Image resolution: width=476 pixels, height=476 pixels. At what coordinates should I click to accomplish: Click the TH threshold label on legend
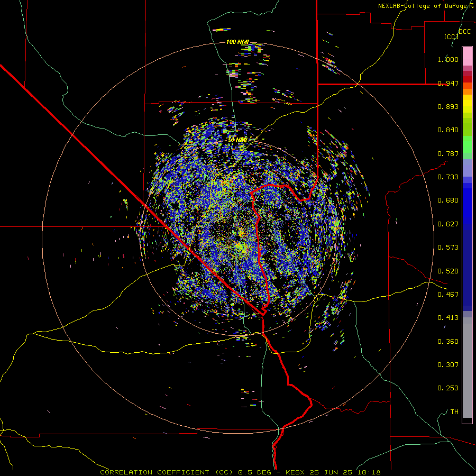tap(454, 412)
